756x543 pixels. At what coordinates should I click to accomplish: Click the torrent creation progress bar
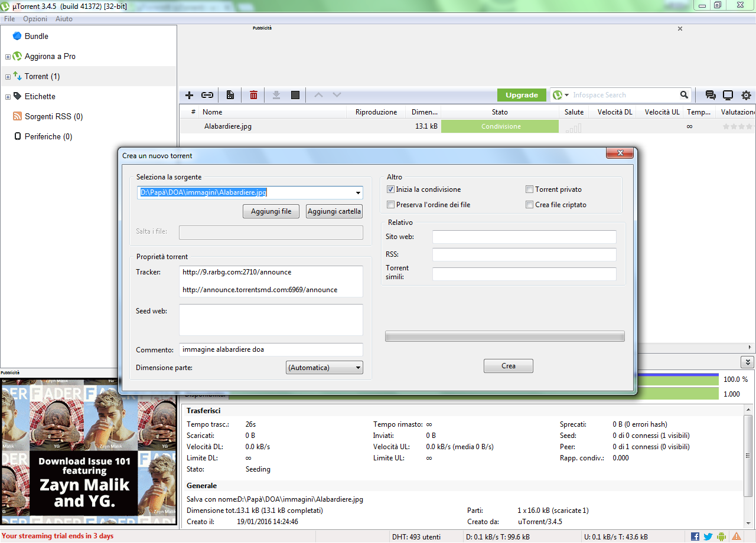pyautogui.click(x=505, y=336)
